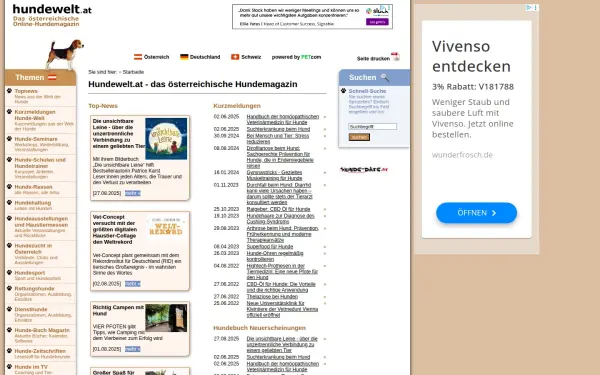The image size is (600, 375).
Task: Click wunderfrosch.de in the Vivenso ad
Action: [462, 155]
